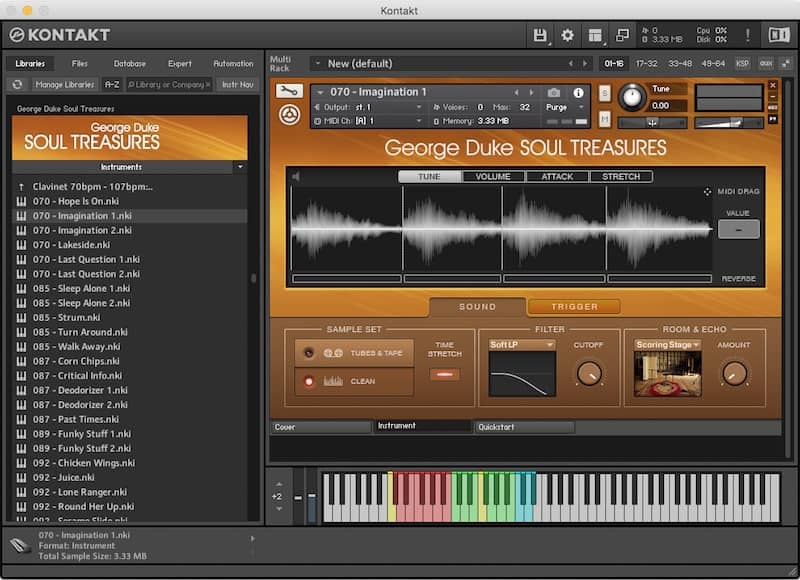This screenshot has height=580, width=800.
Task: Select Clean sample set
Action: (x=354, y=381)
